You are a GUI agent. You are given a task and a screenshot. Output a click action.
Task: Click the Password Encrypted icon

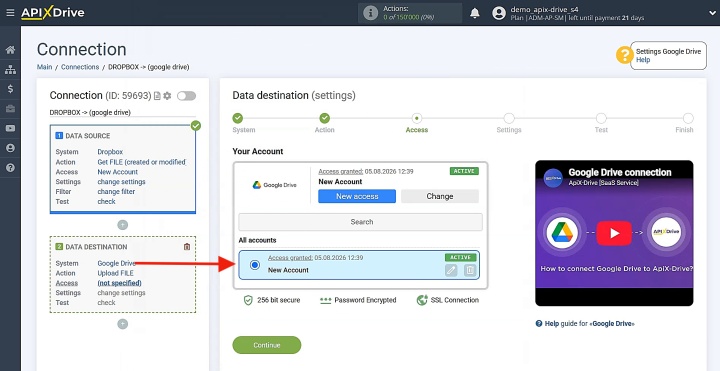click(326, 300)
